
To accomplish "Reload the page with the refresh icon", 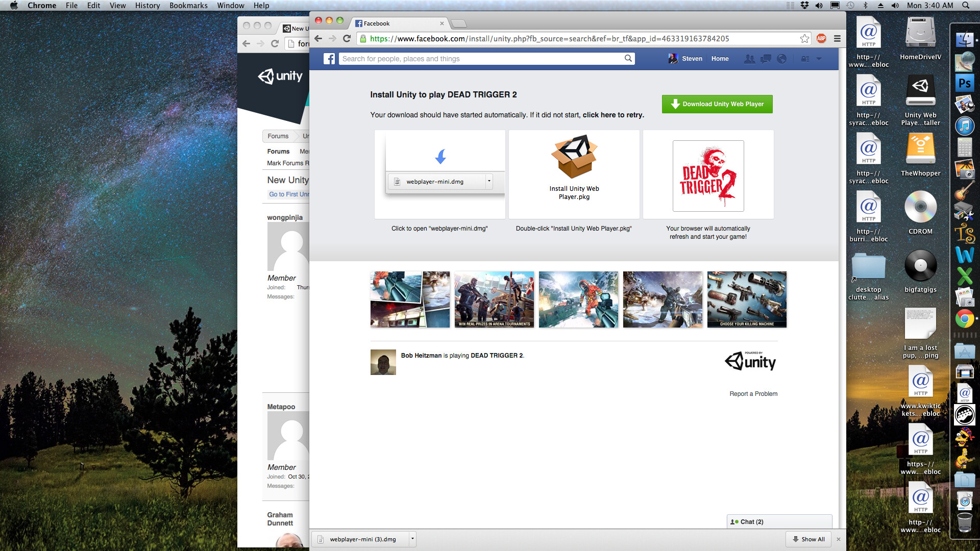I will [346, 38].
